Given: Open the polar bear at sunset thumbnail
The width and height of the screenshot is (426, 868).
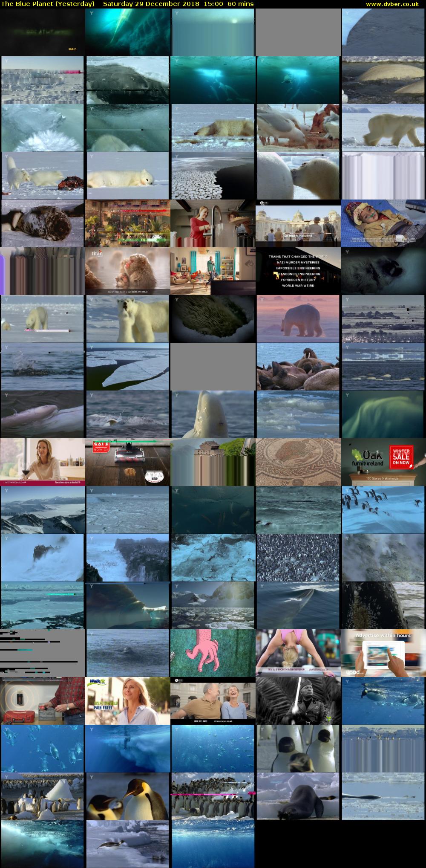Looking at the screenshot, I should [298, 319].
